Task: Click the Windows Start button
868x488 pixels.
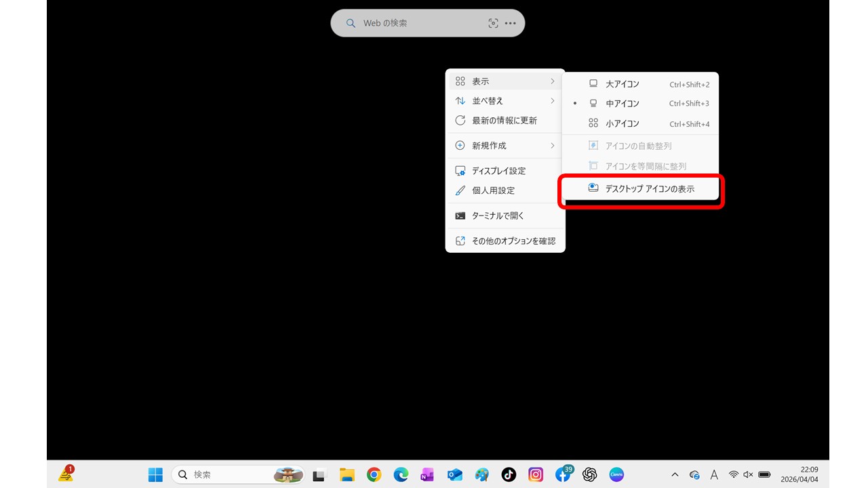Action: pyautogui.click(x=155, y=474)
